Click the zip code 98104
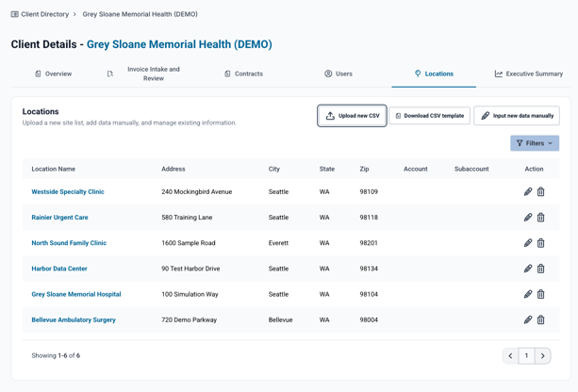This screenshot has width=578, height=392. (x=369, y=294)
